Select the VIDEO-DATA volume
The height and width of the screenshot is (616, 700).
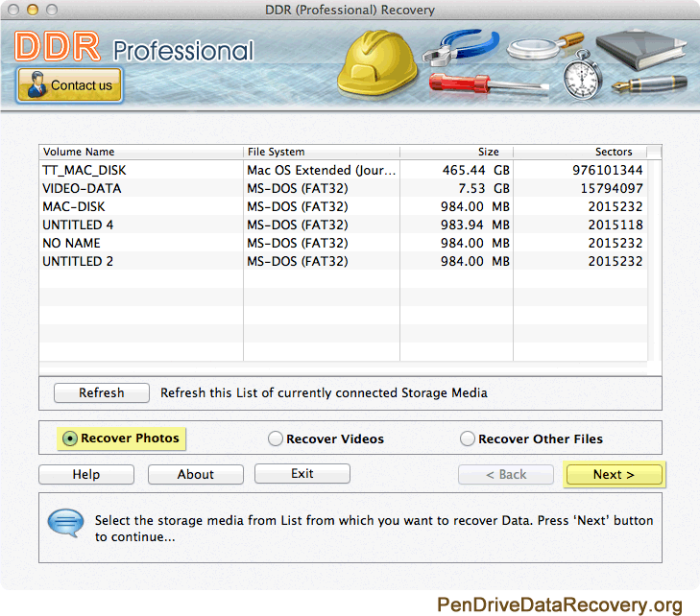343,188
